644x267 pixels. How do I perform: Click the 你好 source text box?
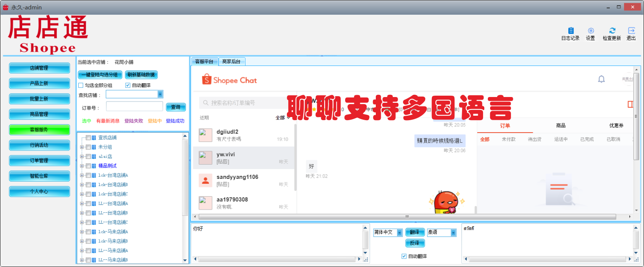tap(277, 240)
